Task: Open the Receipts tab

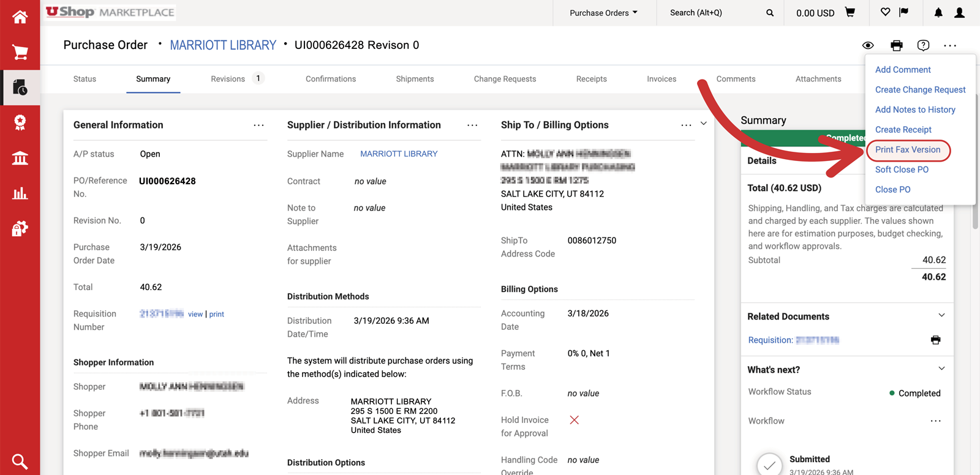Action: coord(592,79)
